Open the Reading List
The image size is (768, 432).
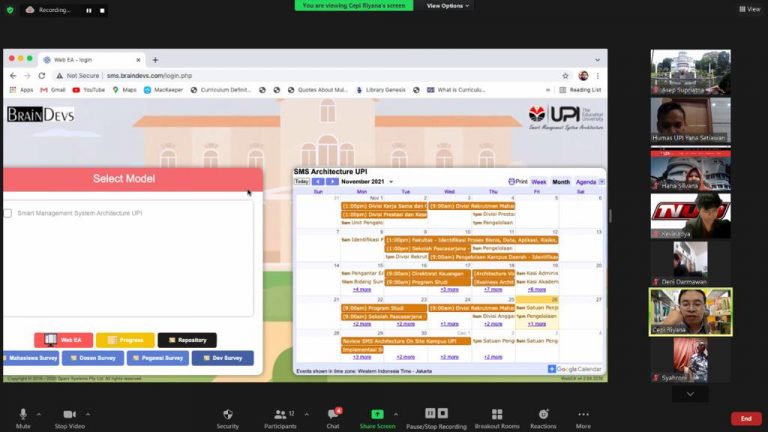tap(580, 90)
